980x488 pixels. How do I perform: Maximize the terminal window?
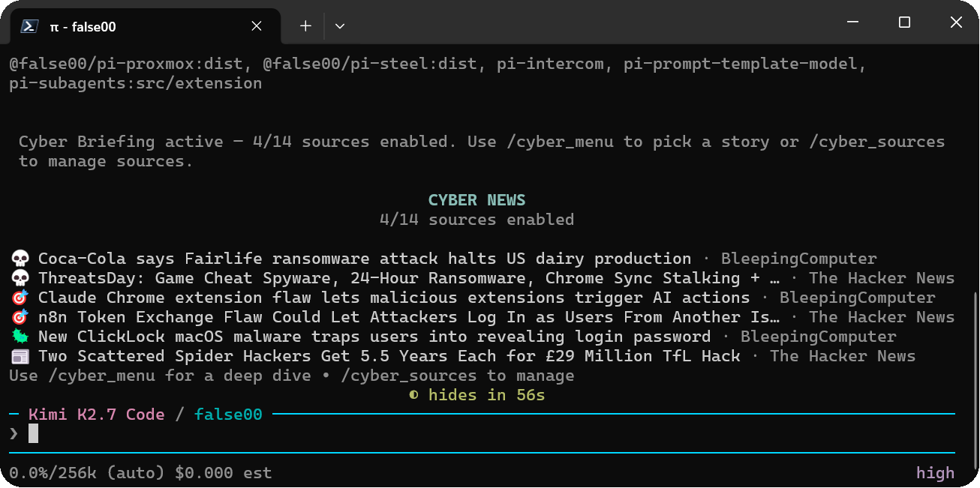pyautogui.click(x=904, y=22)
